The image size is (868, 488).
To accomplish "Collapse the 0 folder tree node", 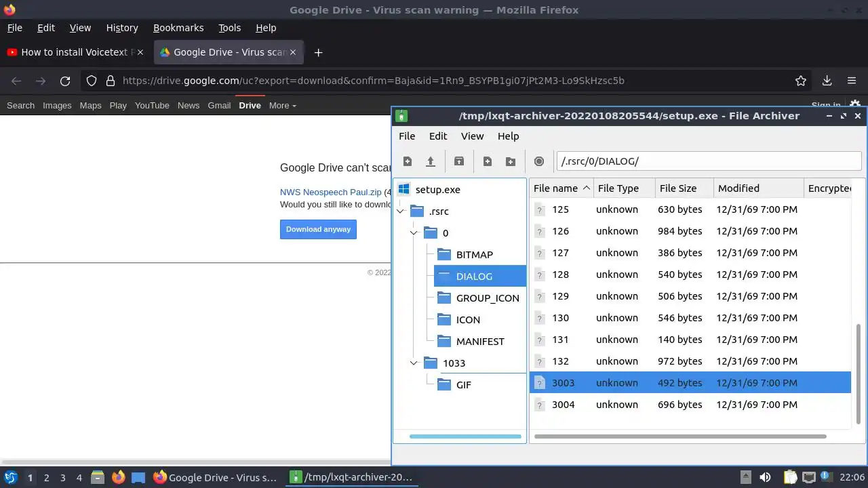I will coord(414,233).
